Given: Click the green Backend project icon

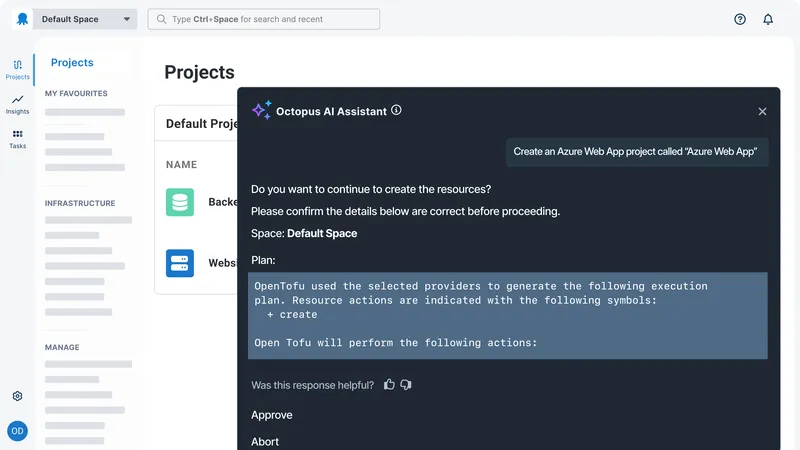Looking at the screenshot, I should (180, 202).
